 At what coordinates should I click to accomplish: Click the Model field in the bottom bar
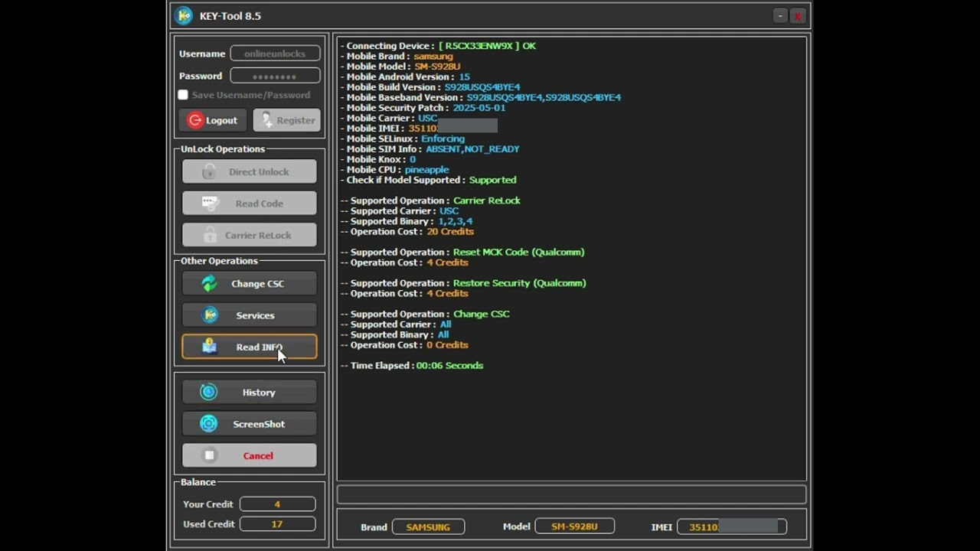574,527
